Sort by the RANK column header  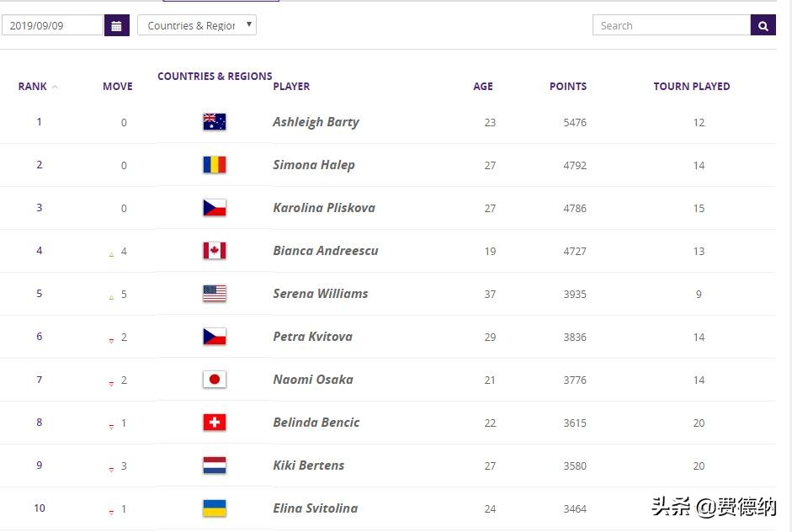click(x=33, y=86)
